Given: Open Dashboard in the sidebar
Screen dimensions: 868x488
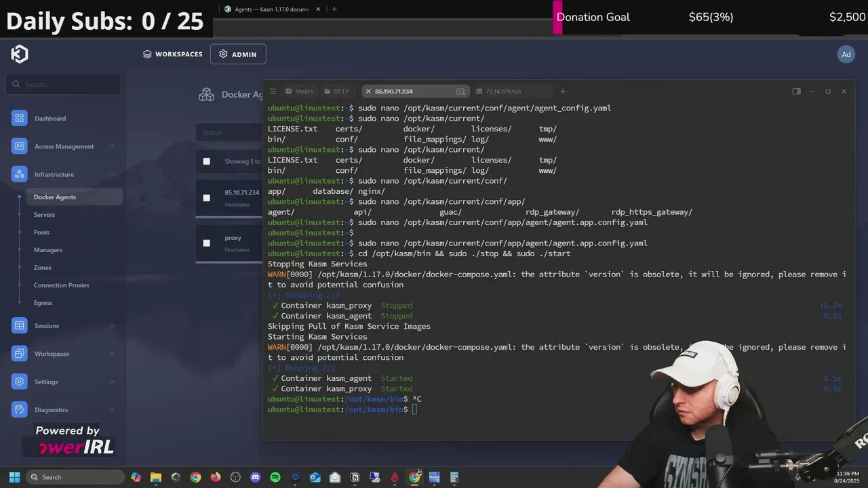Looking at the screenshot, I should [50, 119].
